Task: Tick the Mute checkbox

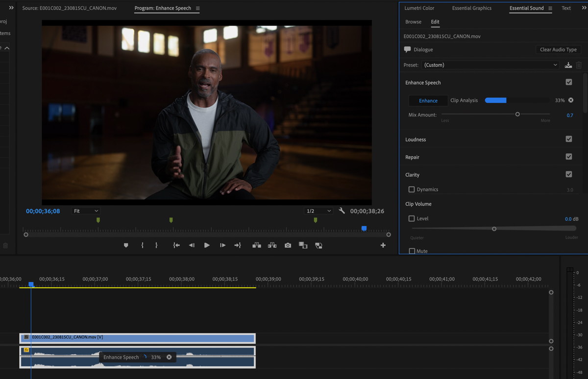Action: tap(412, 251)
